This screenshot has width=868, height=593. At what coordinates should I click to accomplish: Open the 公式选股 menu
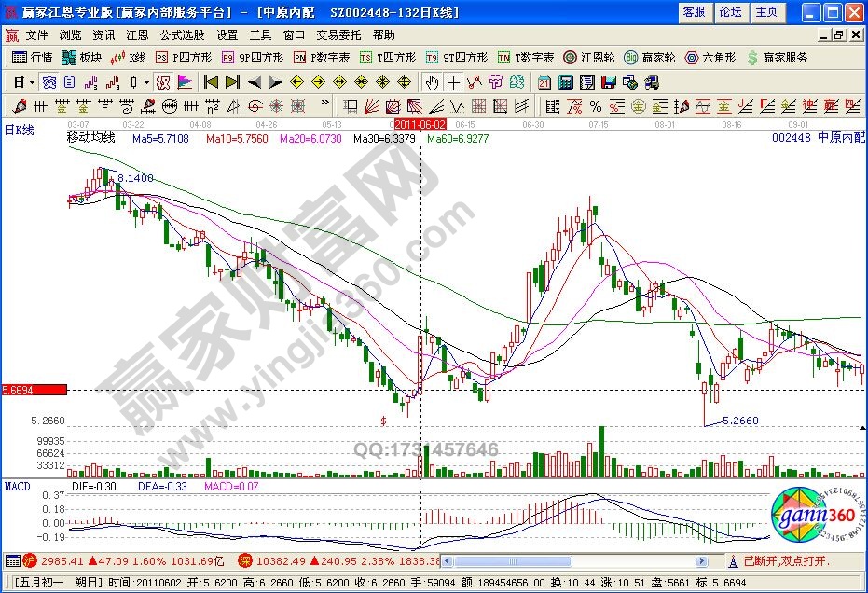tap(182, 35)
